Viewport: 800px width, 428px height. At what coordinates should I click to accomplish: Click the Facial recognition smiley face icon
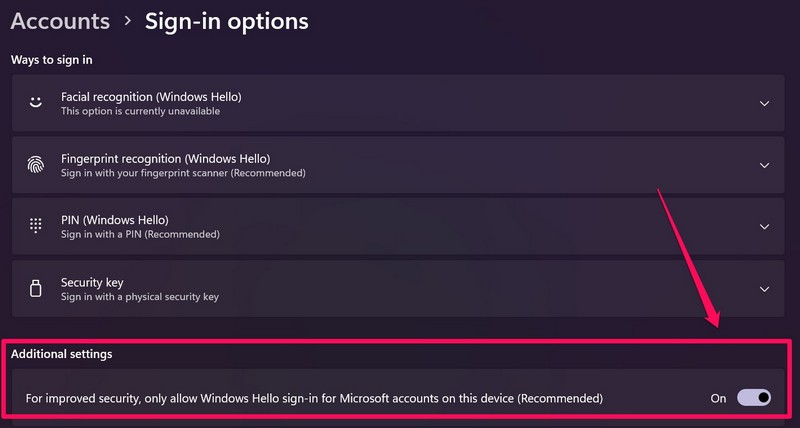pos(36,103)
